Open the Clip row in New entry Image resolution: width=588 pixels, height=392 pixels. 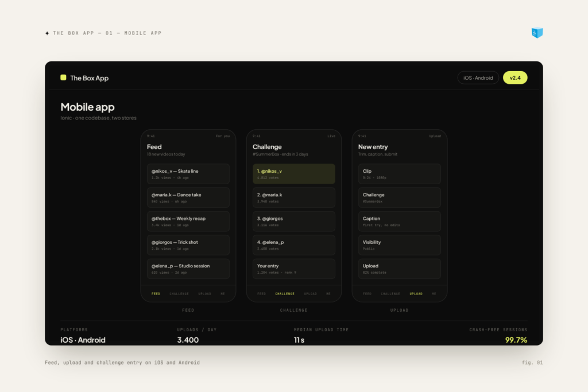(400, 174)
